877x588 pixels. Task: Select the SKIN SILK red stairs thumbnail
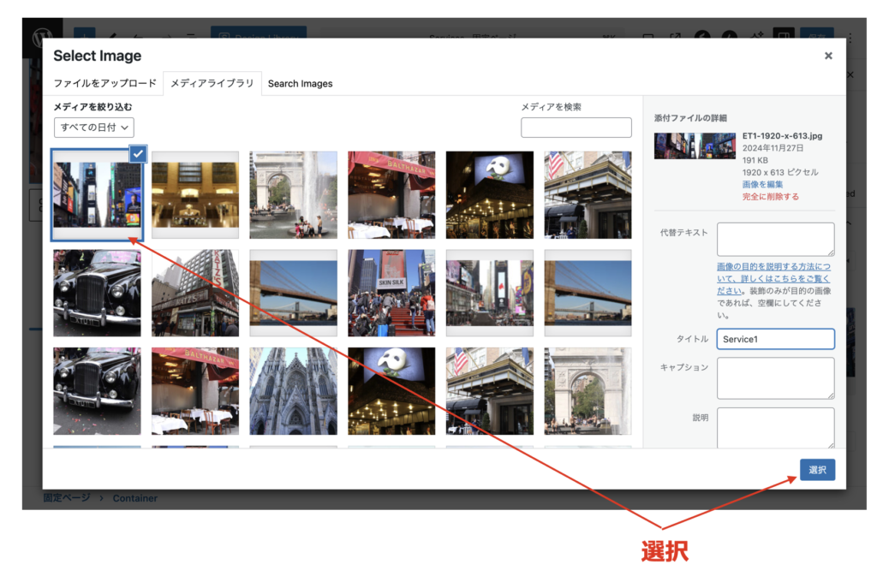point(391,293)
